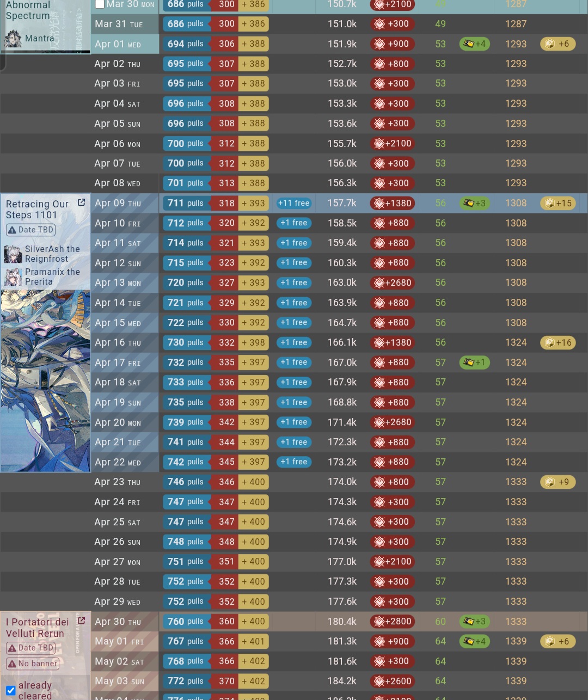Click the +1 free pill on Apr 16
Viewport: 588px width, 700px height.
point(293,342)
